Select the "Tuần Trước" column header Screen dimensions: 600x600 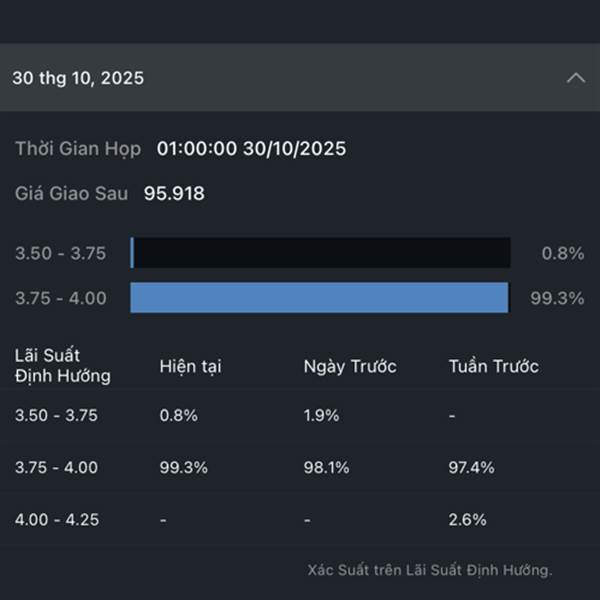493,366
